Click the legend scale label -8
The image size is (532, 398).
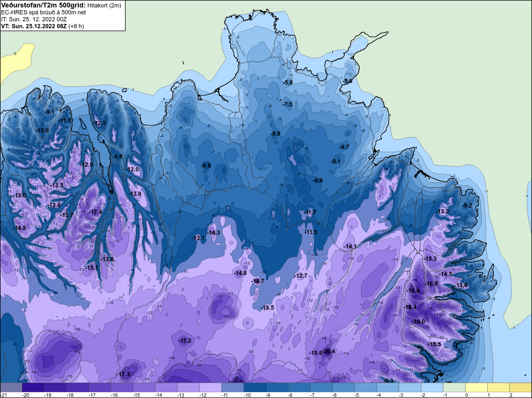(291, 395)
